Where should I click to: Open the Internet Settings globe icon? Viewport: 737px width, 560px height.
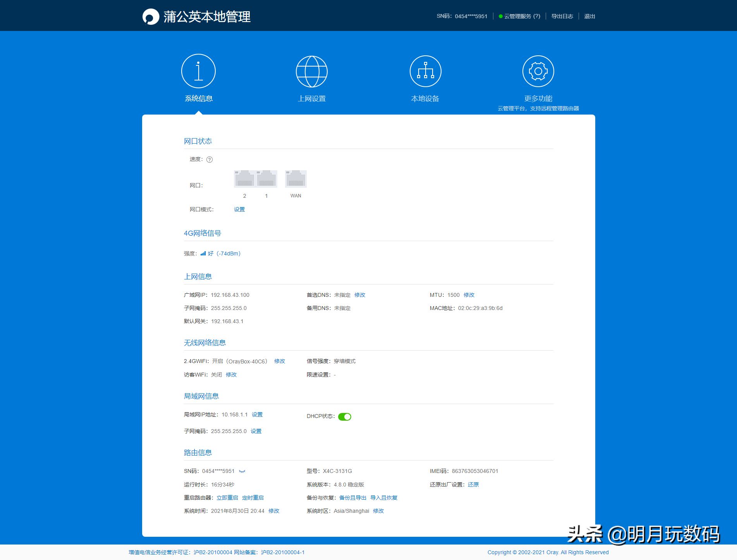[311, 72]
